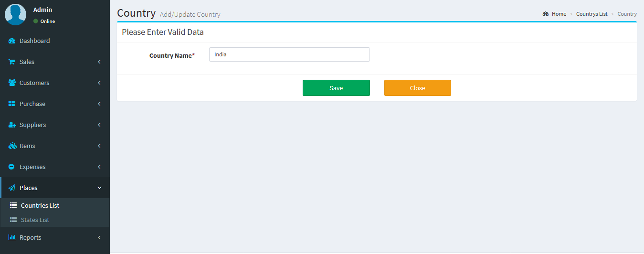Click the Sales shopping cart icon
The image size is (644, 254).
pyautogui.click(x=12, y=62)
